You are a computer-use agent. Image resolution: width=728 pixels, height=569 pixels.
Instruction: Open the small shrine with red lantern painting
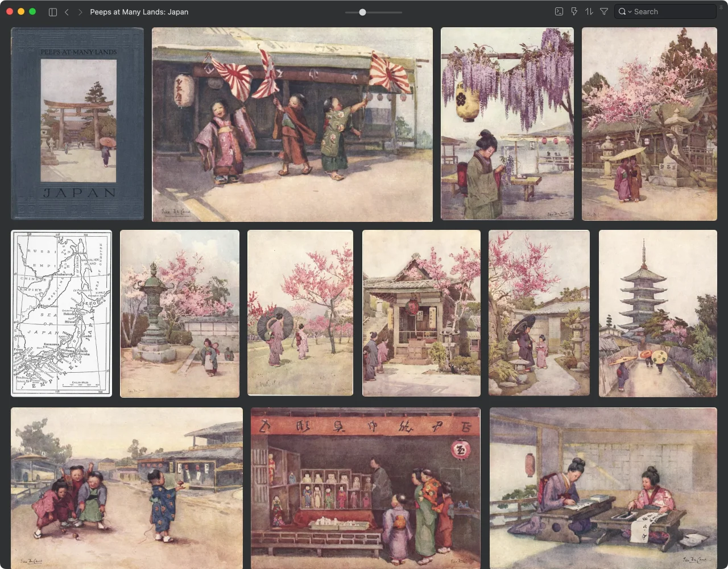(421, 313)
